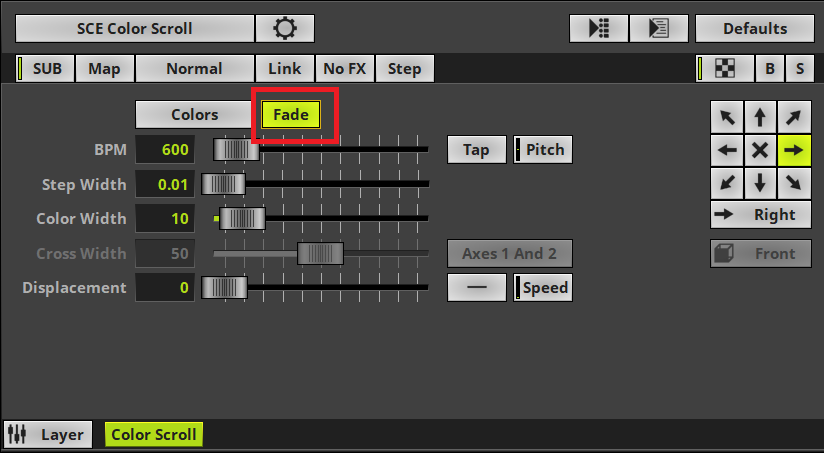Toggle the Fade button
This screenshot has width=824, height=453.
point(291,115)
